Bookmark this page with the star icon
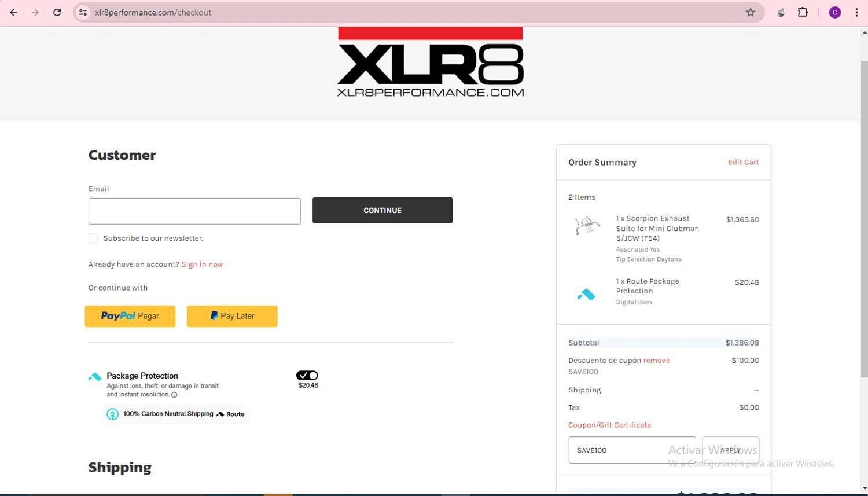This screenshot has height=496, width=868. click(751, 12)
